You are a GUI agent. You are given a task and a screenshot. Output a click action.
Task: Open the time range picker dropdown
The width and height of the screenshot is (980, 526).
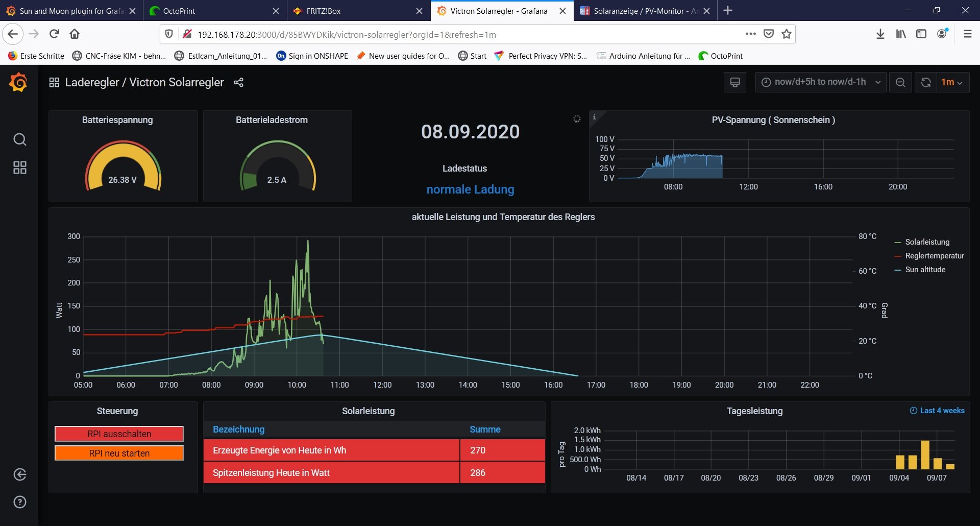821,82
